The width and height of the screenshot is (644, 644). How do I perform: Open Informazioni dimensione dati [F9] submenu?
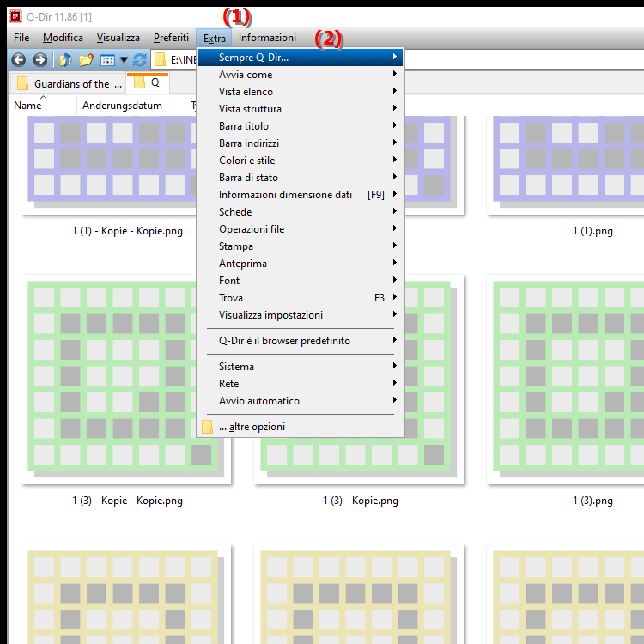[301, 195]
